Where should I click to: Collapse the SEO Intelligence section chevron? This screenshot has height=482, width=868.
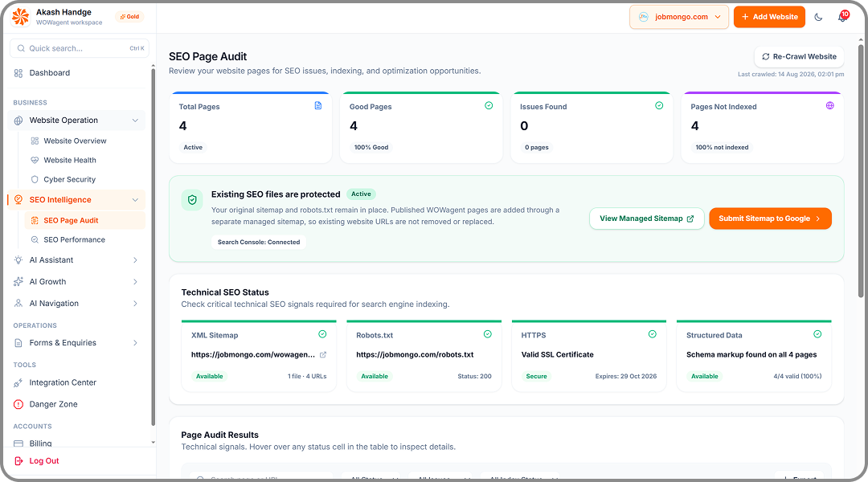pyautogui.click(x=135, y=200)
